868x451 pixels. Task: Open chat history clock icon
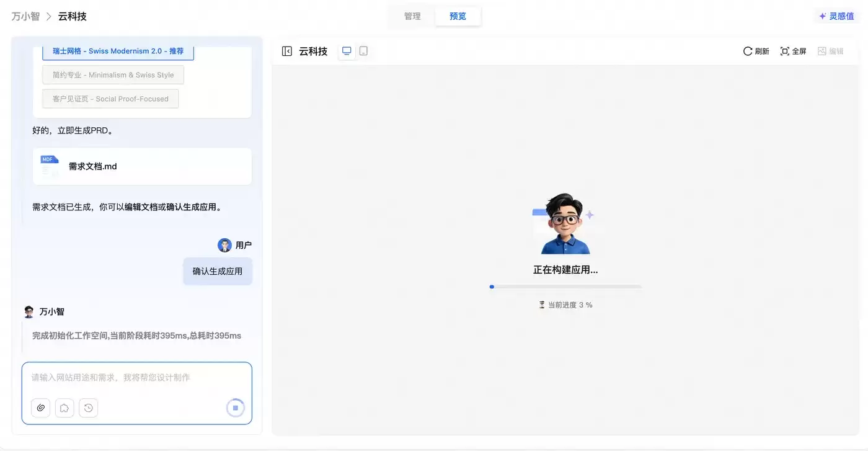(x=89, y=408)
